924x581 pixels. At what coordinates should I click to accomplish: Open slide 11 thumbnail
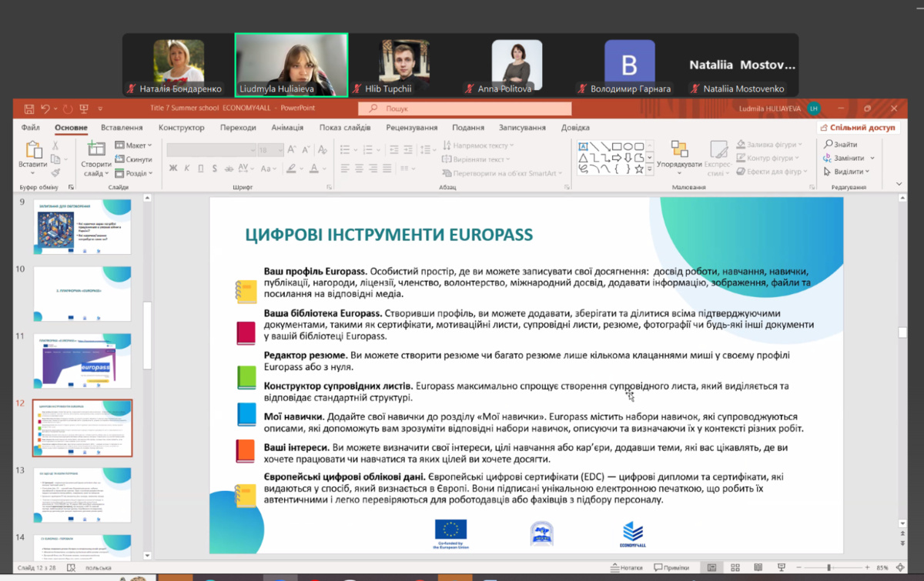point(82,361)
